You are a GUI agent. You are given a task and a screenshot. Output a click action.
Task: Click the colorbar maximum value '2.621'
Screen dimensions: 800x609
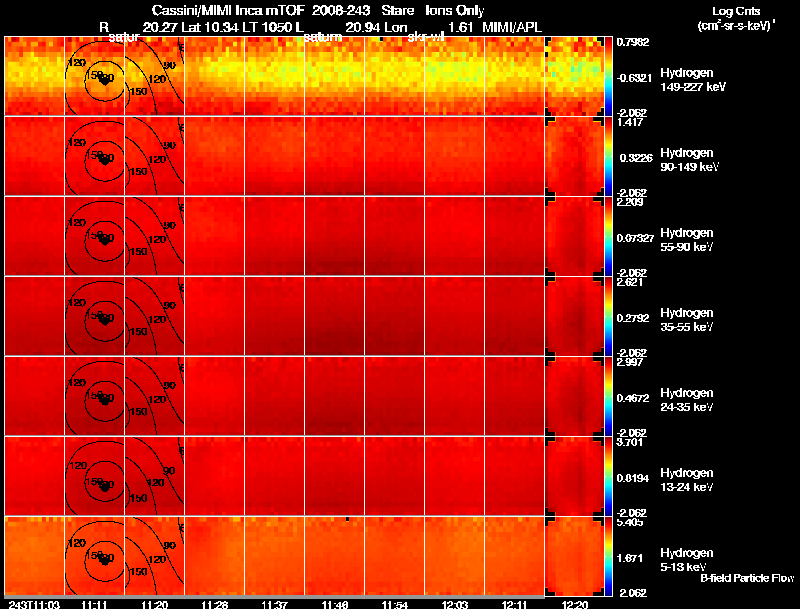pyautogui.click(x=630, y=283)
